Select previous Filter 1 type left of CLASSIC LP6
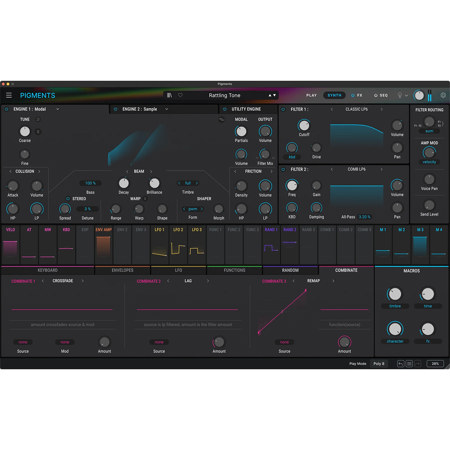 coord(332,109)
